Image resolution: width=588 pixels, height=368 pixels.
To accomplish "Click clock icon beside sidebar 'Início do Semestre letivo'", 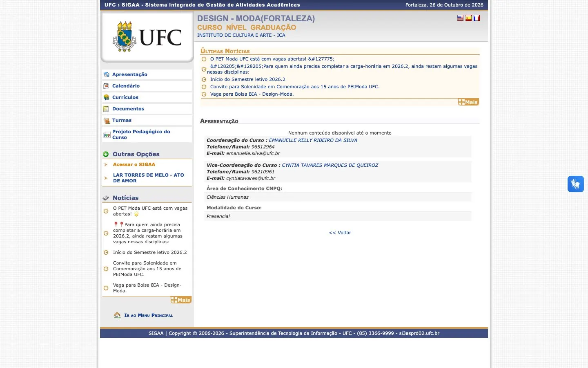I will (x=106, y=252).
